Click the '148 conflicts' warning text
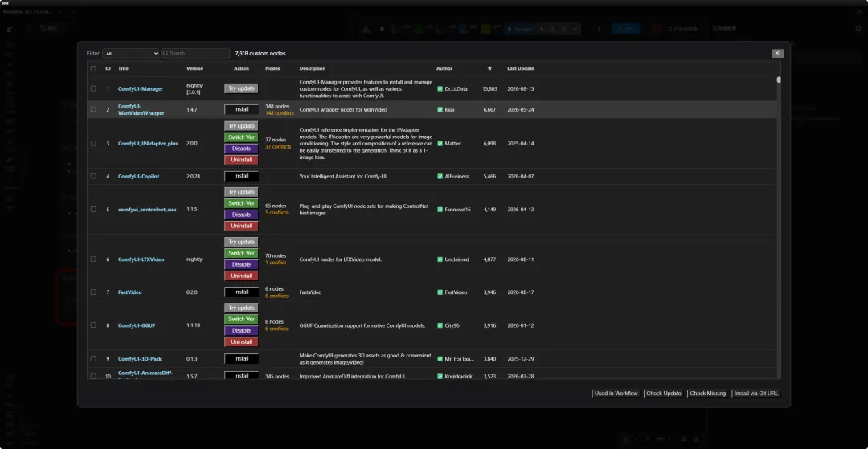The height and width of the screenshot is (449, 868). (x=280, y=113)
